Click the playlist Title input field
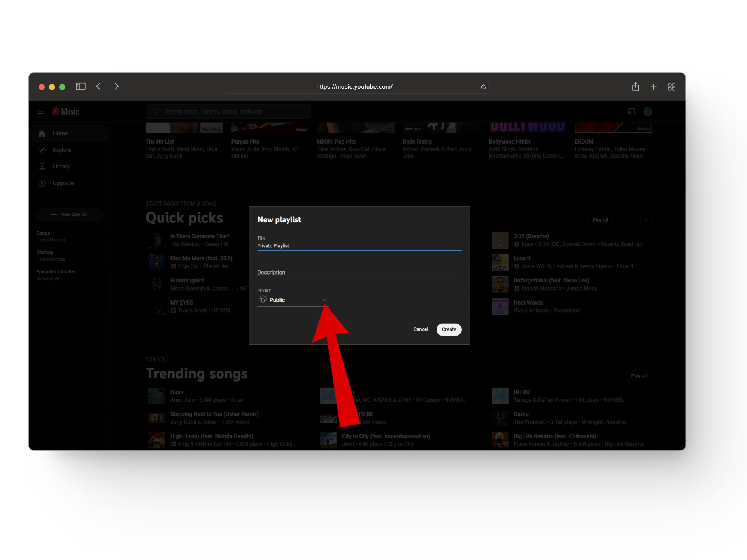Viewport: 747px width, 560px height. click(359, 246)
